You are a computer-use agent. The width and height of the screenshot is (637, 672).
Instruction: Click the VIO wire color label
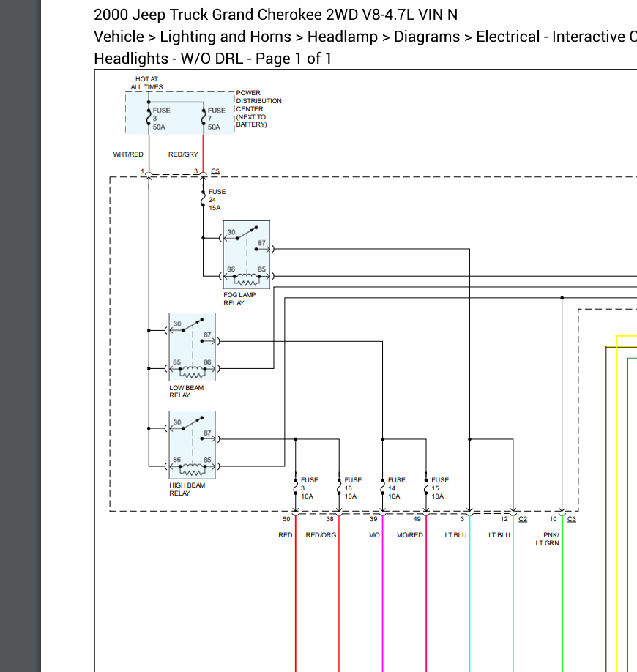point(374,535)
